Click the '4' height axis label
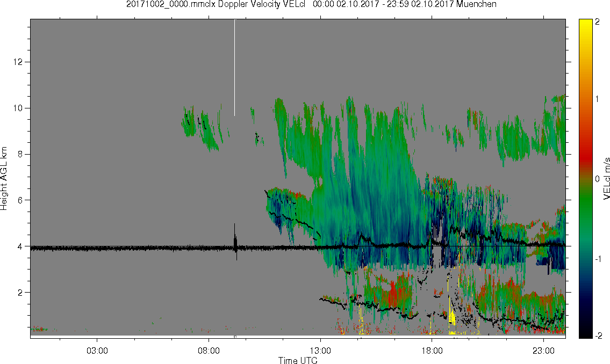Screen dimensions: 610x364 pos(20,246)
